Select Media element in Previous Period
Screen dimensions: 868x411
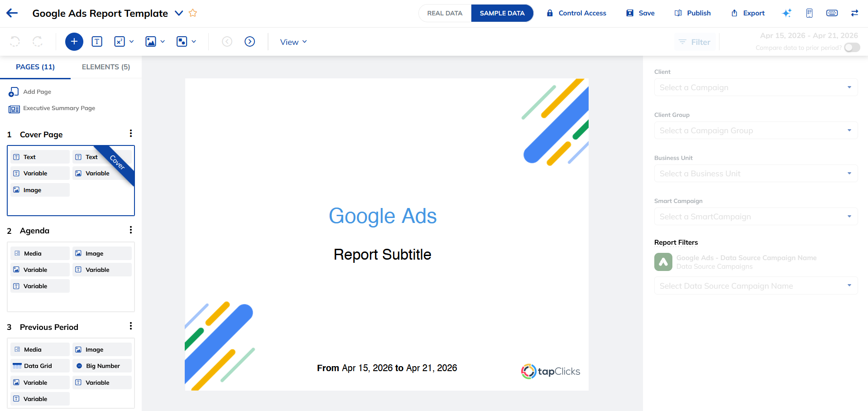point(40,349)
